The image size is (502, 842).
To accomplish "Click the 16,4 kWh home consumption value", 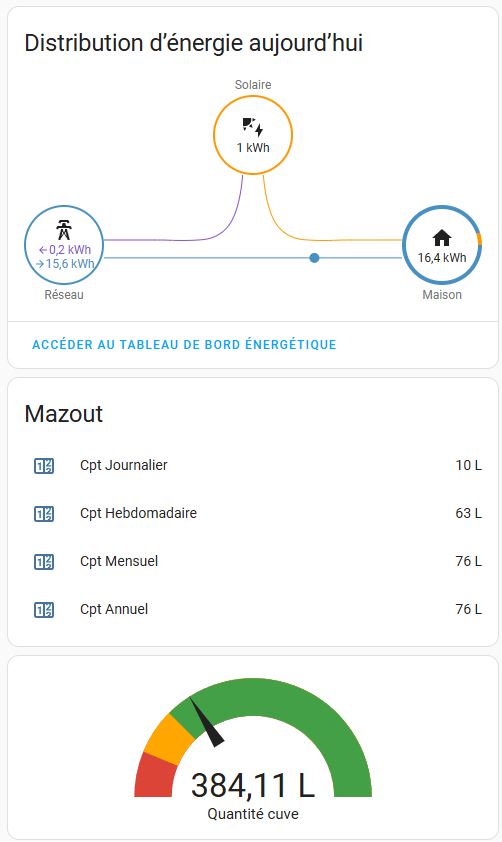I will (442, 258).
